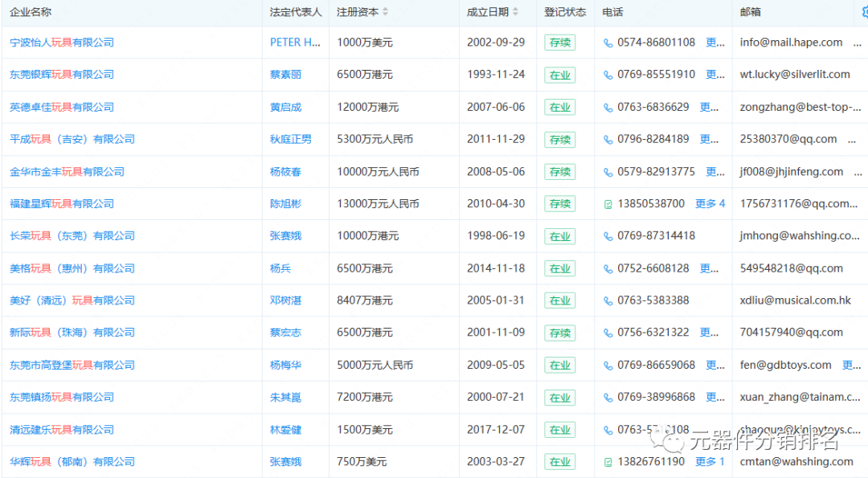Select email cmtan@wahshing.com
Viewport: 868px width, 478px height.
[796, 462]
